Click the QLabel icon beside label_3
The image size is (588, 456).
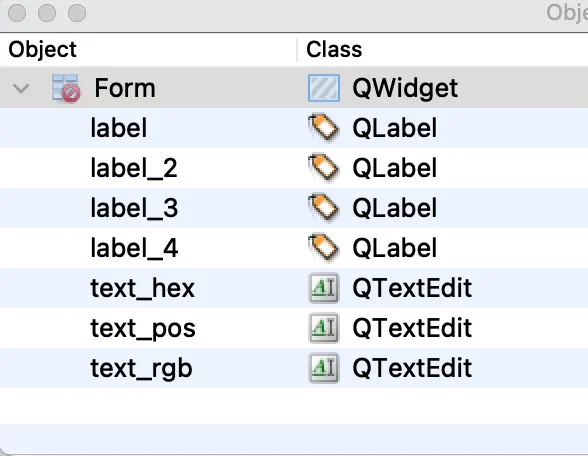point(324,208)
